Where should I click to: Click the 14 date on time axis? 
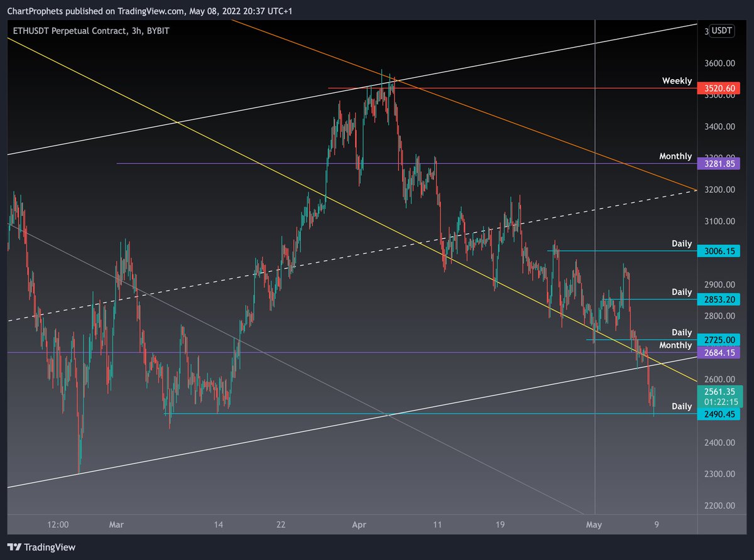219,524
